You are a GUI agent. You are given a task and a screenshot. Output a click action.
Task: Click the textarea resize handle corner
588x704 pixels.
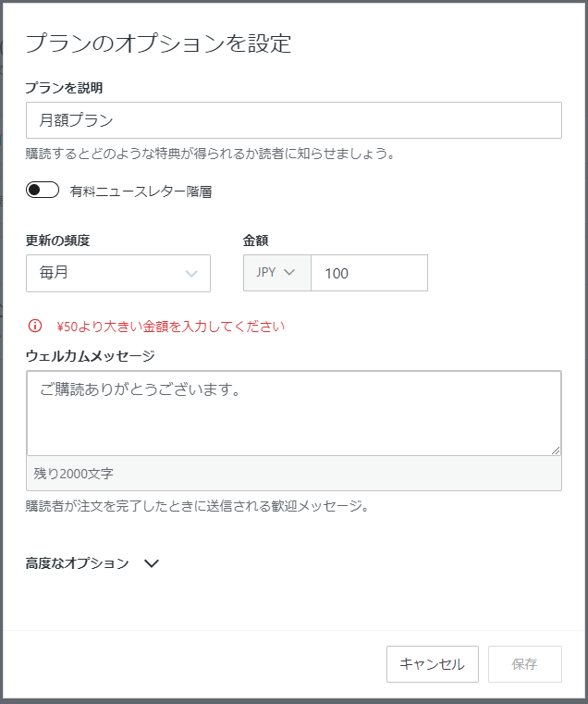click(556, 451)
